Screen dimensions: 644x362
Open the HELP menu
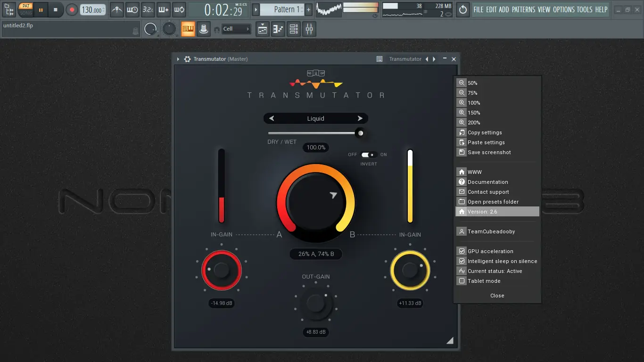tap(601, 9)
